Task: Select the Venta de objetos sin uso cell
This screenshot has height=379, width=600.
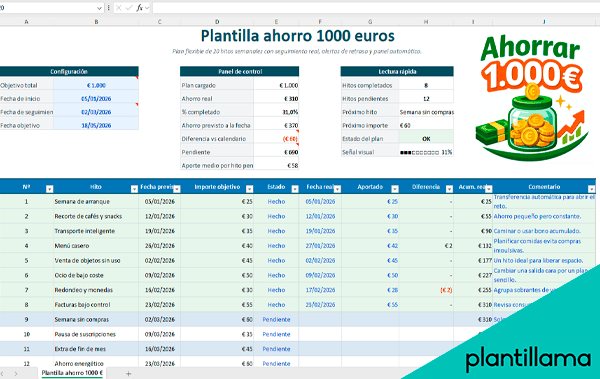Action: point(96,261)
